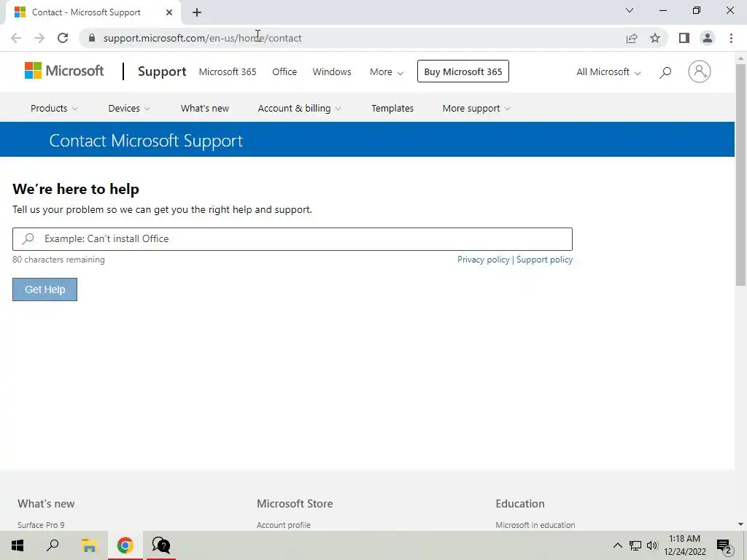
Task: Click the Support heading link
Action: point(162,71)
